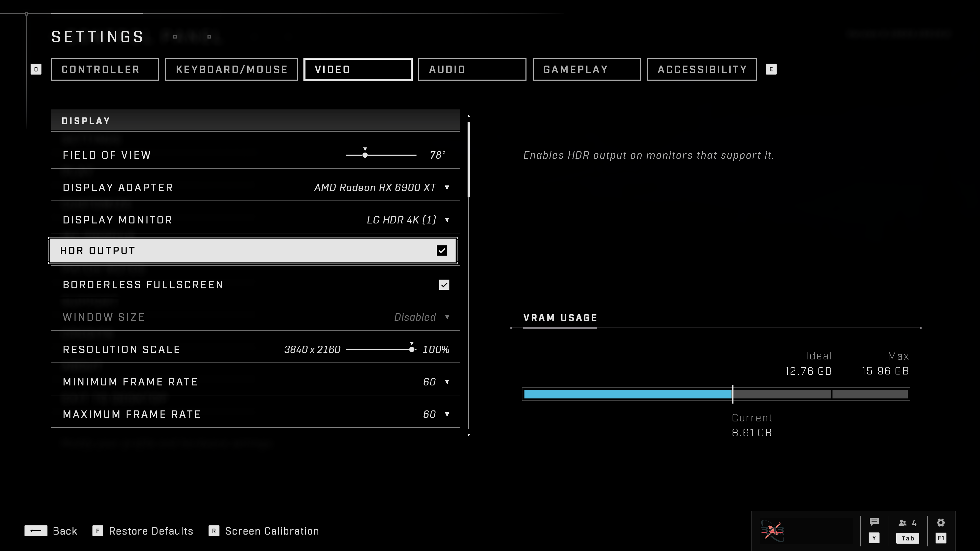This screenshot has height=551, width=980.
Task: Click Screen Calibration button
Action: coord(272,531)
